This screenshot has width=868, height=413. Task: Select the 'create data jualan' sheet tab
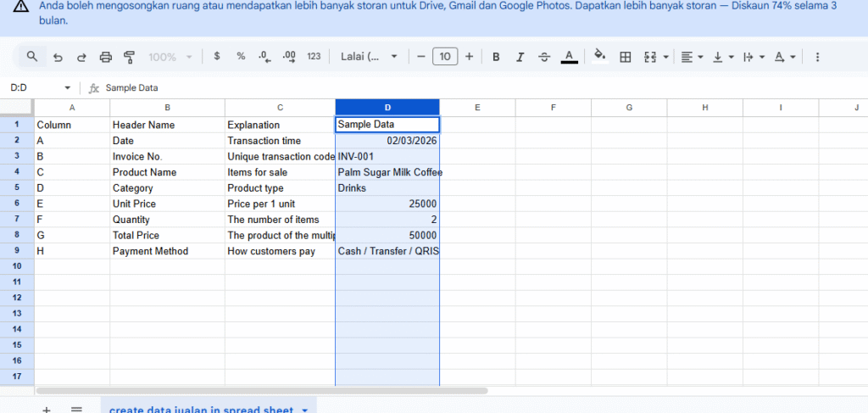point(202,410)
